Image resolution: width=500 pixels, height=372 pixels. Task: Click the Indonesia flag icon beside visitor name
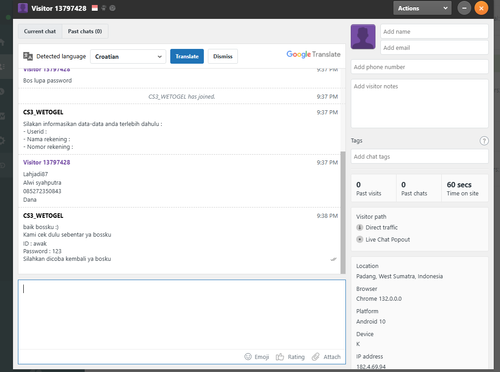95,8
